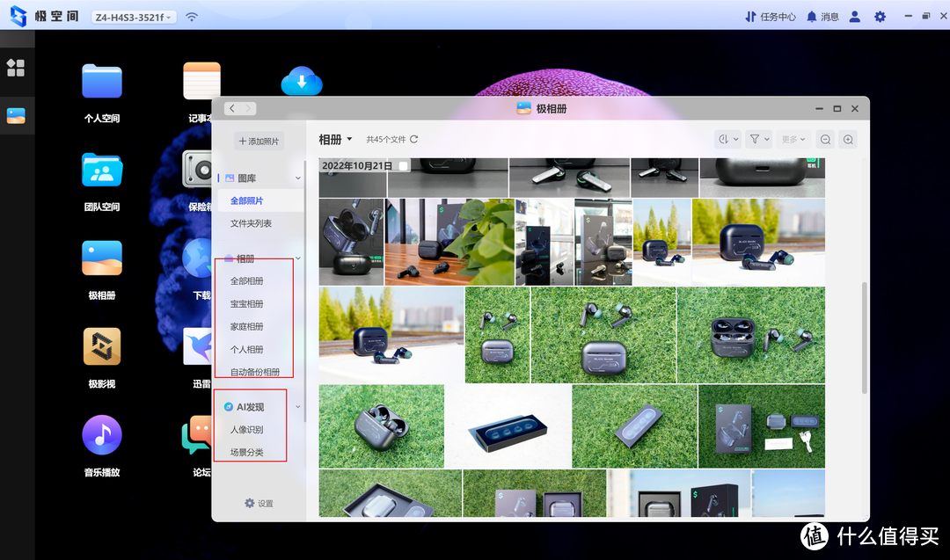Viewport: 950px width, 560px height.
Task: Select 宝宝相册 in the sidebar
Action: 247,304
